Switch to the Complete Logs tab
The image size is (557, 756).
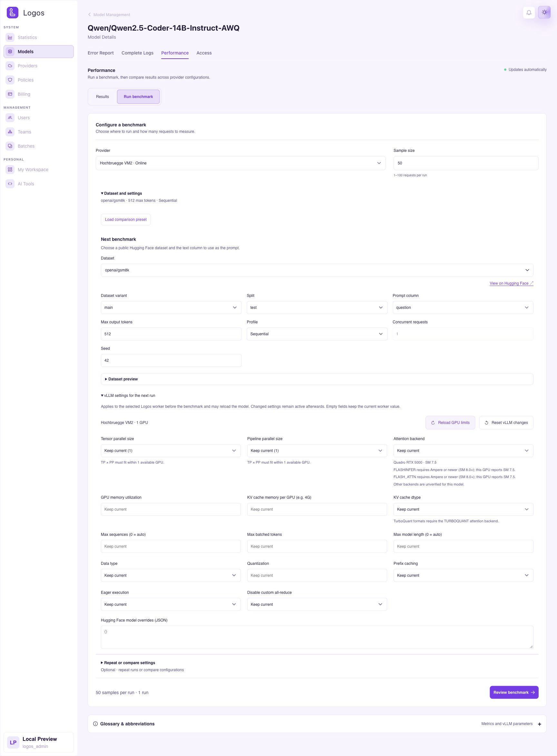point(137,53)
